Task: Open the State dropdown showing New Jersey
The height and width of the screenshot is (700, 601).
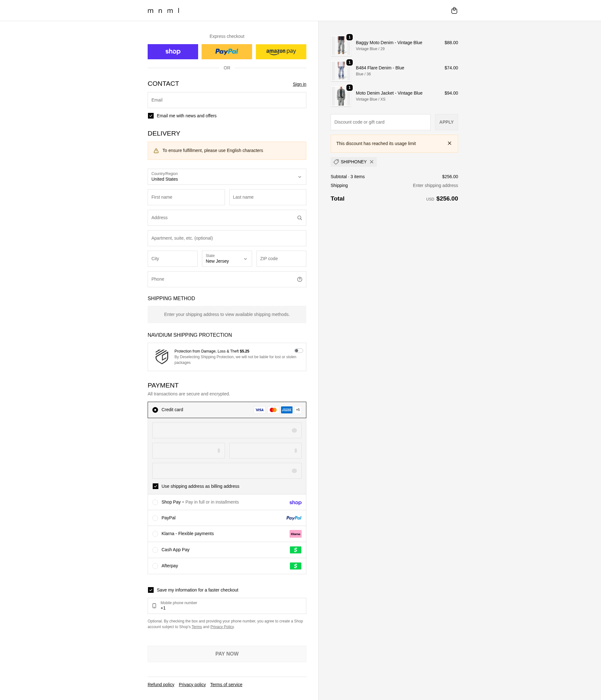Action: (x=227, y=259)
